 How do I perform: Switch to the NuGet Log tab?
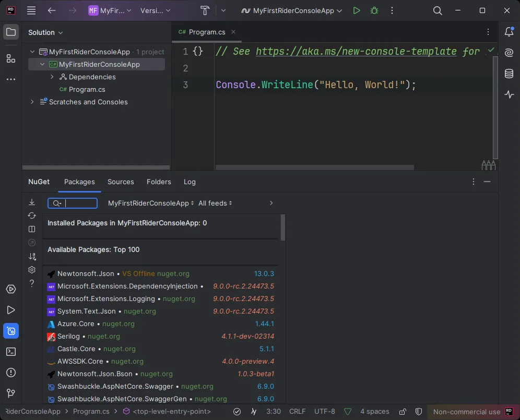click(190, 182)
